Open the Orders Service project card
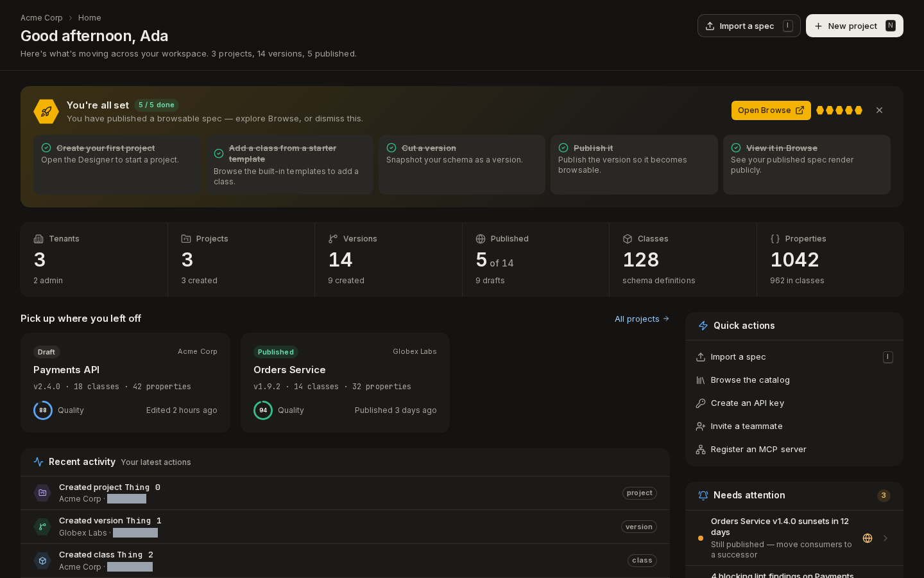This screenshot has width=924, height=578. pos(345,383)
